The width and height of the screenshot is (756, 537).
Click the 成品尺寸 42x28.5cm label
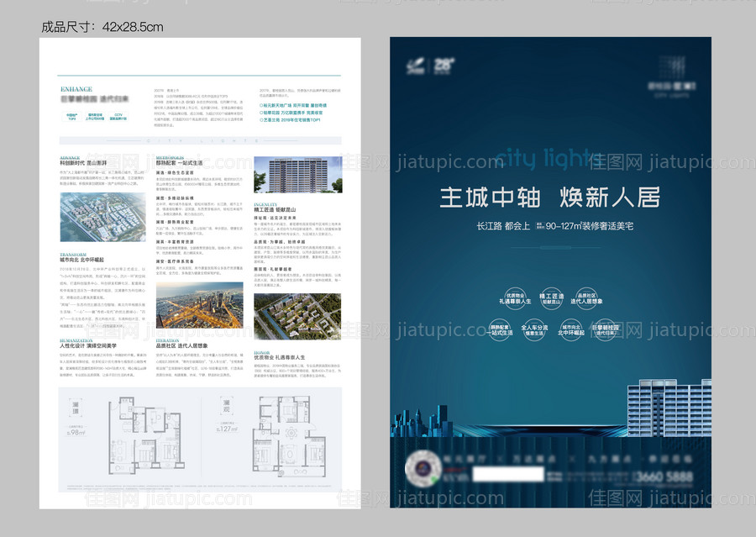(x=102, y=27)
